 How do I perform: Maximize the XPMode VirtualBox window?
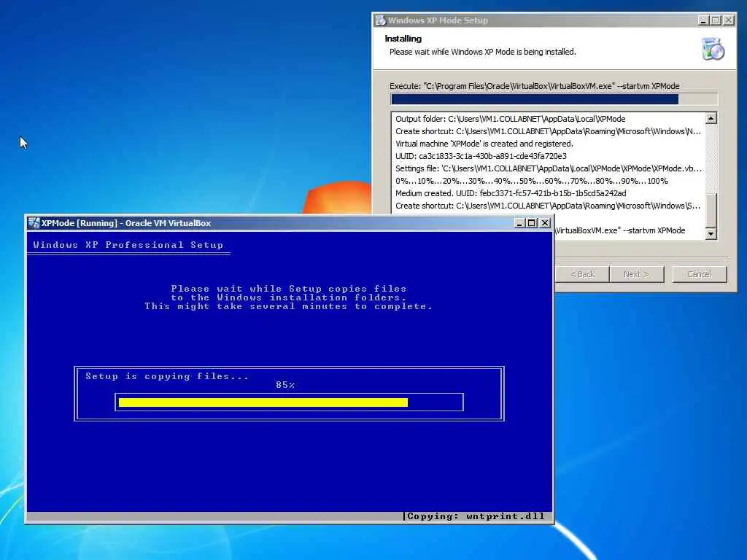point(532,223)
